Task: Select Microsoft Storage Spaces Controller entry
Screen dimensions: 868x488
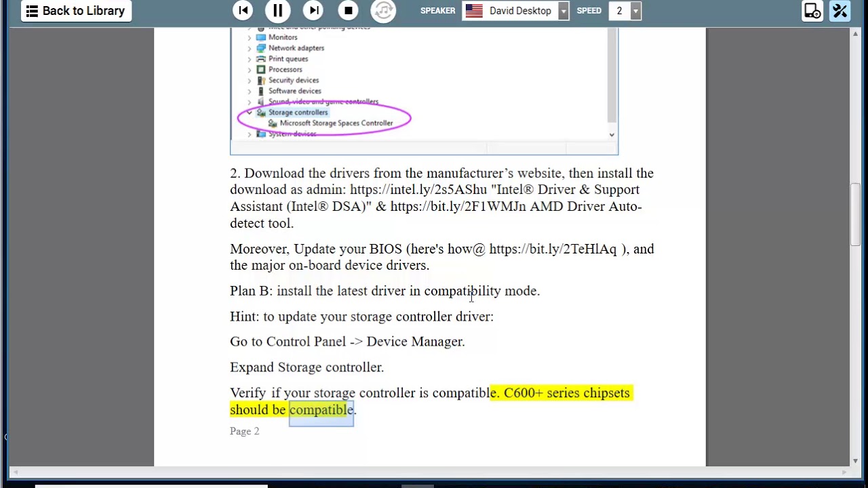Action: (336, 123)
